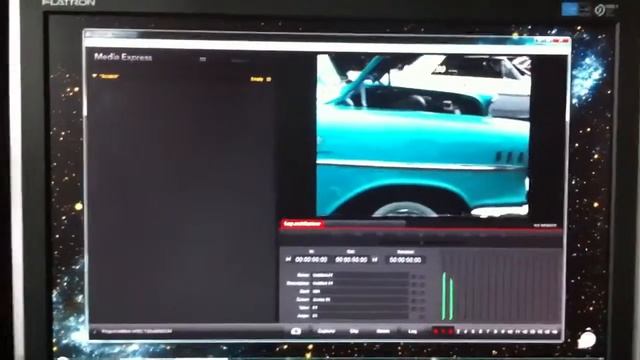Click the mark In point icon

click(x=288, y=260)
